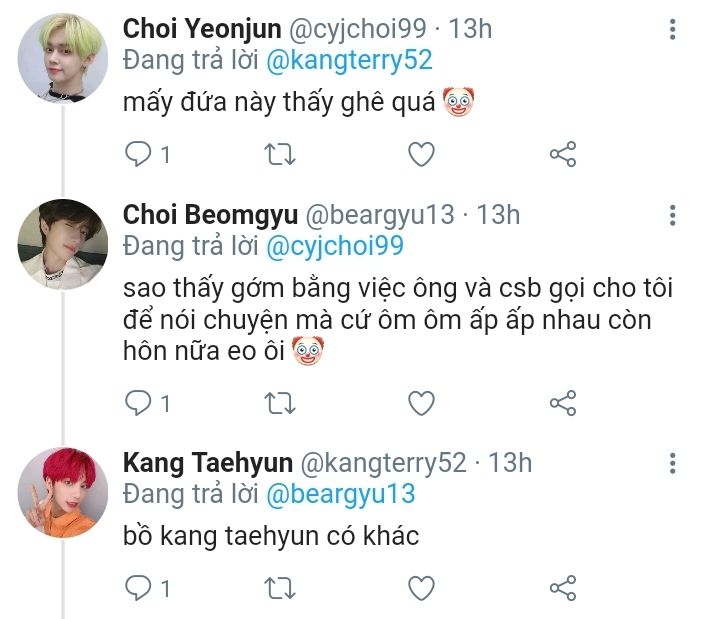Open more options on Kang Taehyun's tweet
The width and height of the screenshot is (720, 619).
click(x=673, y=463)
